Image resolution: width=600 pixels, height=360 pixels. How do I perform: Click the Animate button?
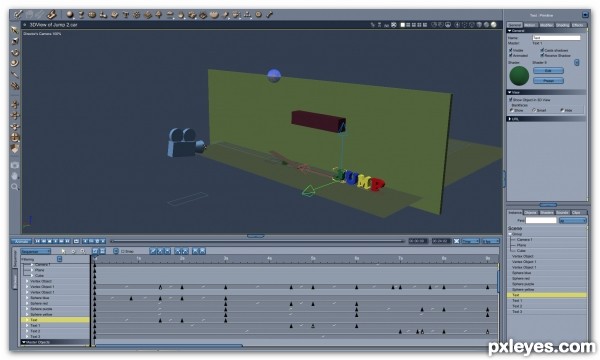coord(21,241)
